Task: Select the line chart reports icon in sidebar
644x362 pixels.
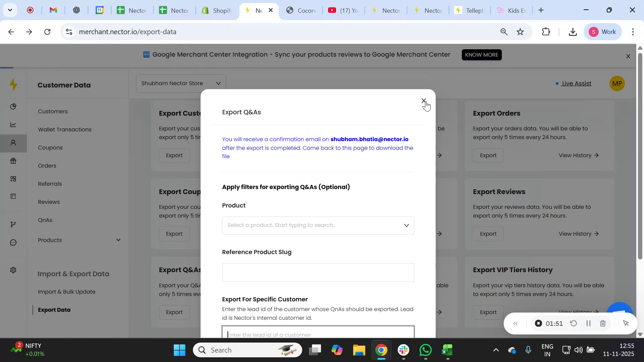Action: coord(13,124)
